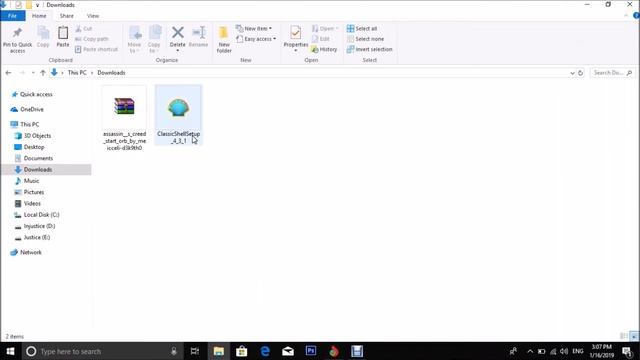Switch to the Home ribbon tab
640x360 pixels.
[x=39, y=16]
